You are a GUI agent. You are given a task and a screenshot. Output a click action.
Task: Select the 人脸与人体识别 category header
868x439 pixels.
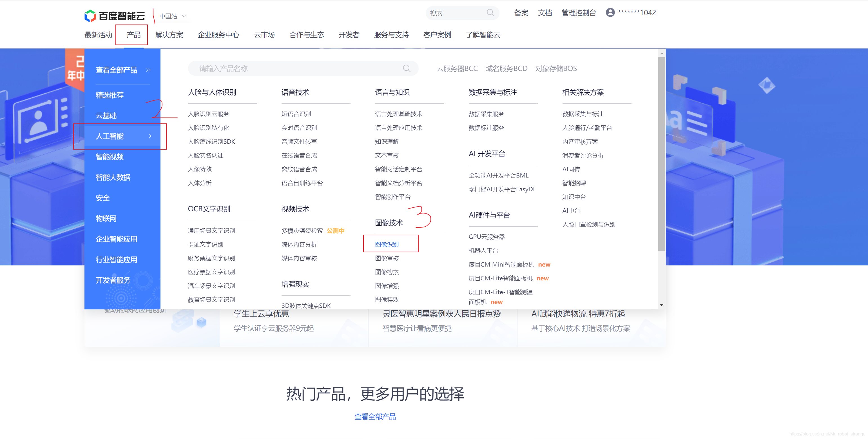pyautogui.click(x=212, y=92)
